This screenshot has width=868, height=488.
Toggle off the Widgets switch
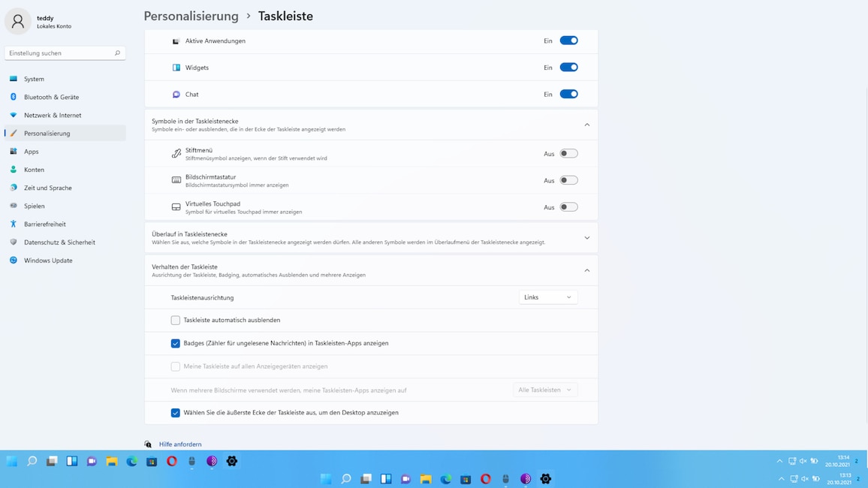click(568, 67)
